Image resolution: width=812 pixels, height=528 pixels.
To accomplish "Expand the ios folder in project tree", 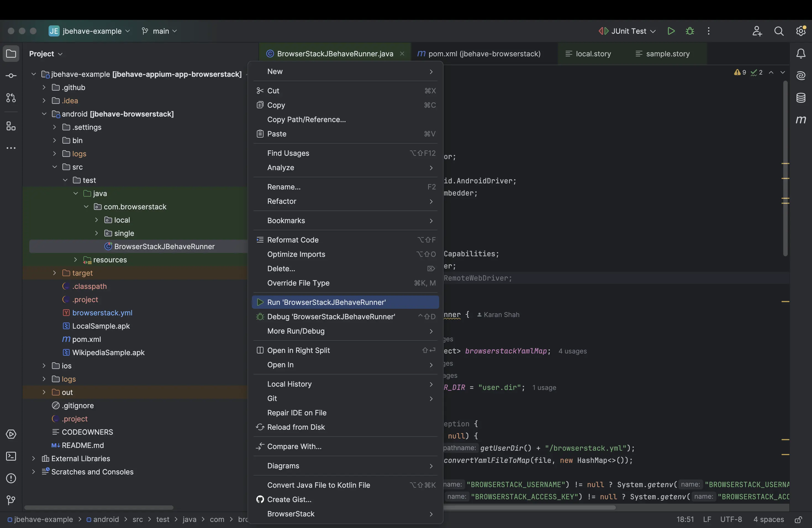I will [44, 366].
